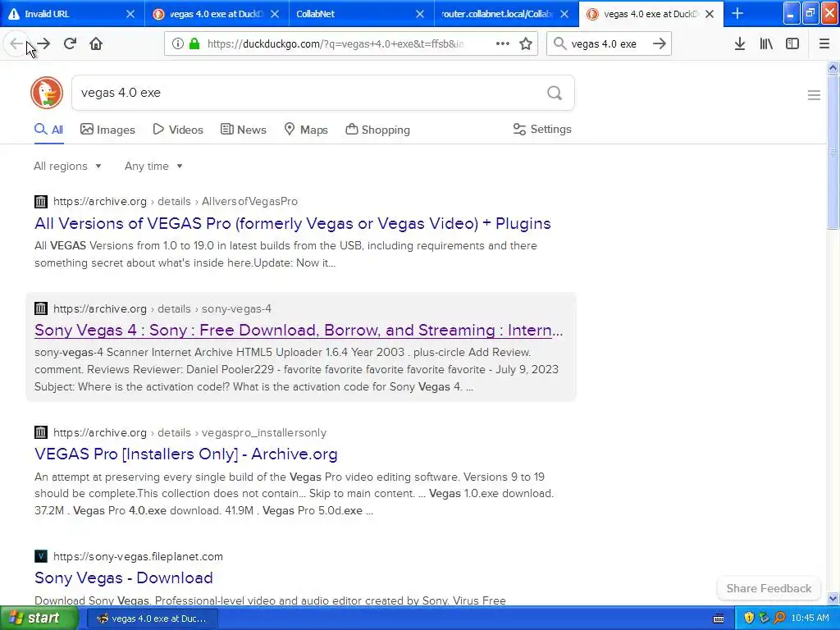This screenshot has height=630, width=840.
Task: Click DuckDuckGo search magnifier button
Action: pyautogui.click(x=555, y=94)
